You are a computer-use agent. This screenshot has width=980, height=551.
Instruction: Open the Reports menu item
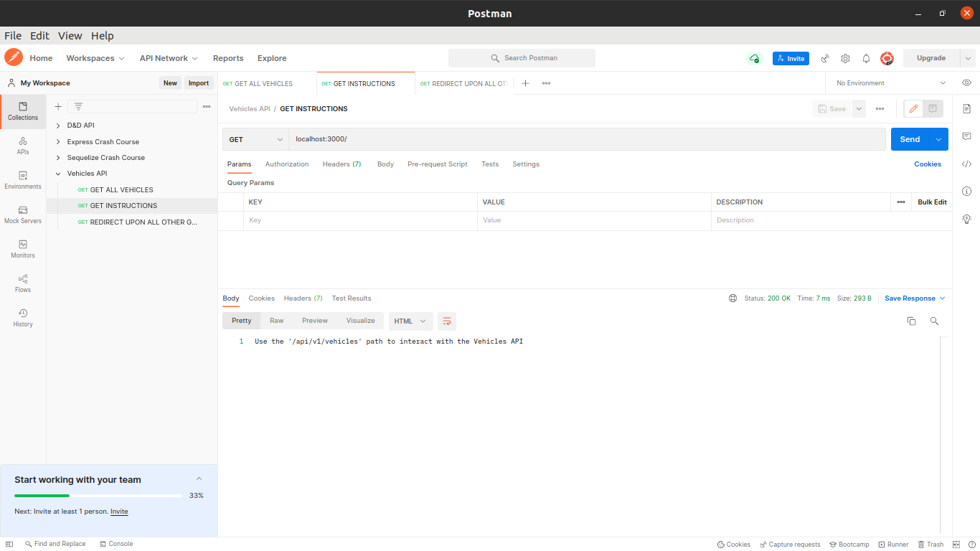click(228, 58)
